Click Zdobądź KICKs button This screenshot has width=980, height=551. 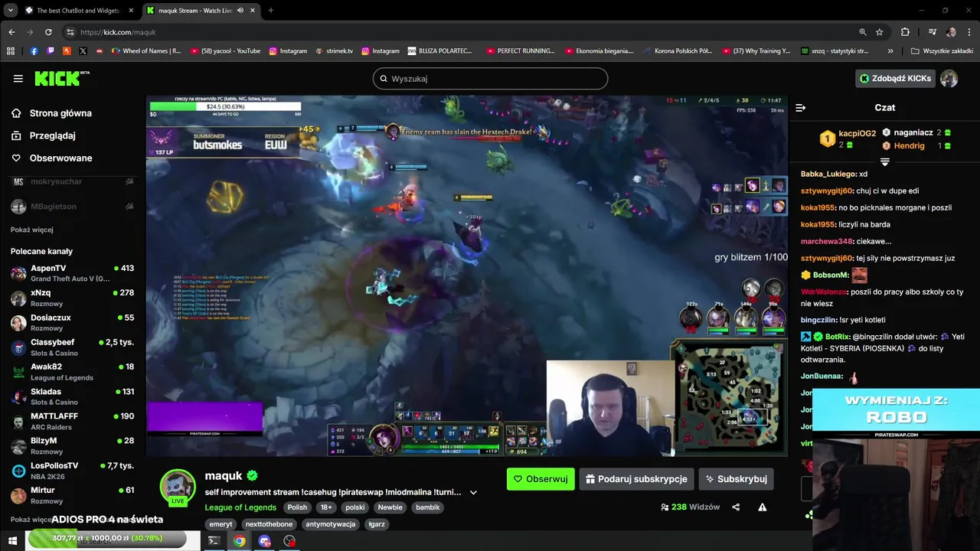pos(895,78)
